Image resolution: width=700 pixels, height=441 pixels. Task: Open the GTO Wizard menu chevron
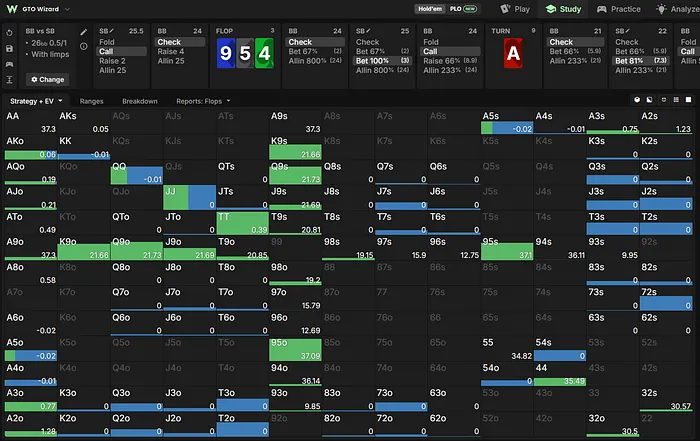(x=67, y=9)
